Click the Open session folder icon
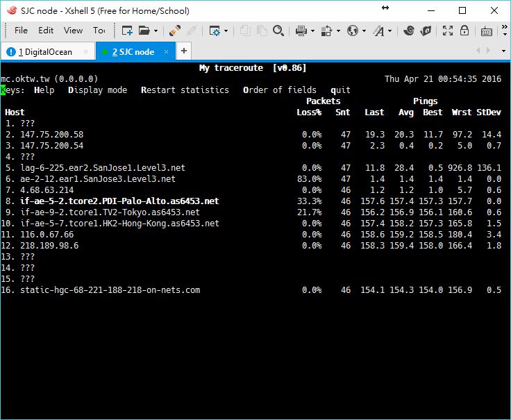 [144, 31]
